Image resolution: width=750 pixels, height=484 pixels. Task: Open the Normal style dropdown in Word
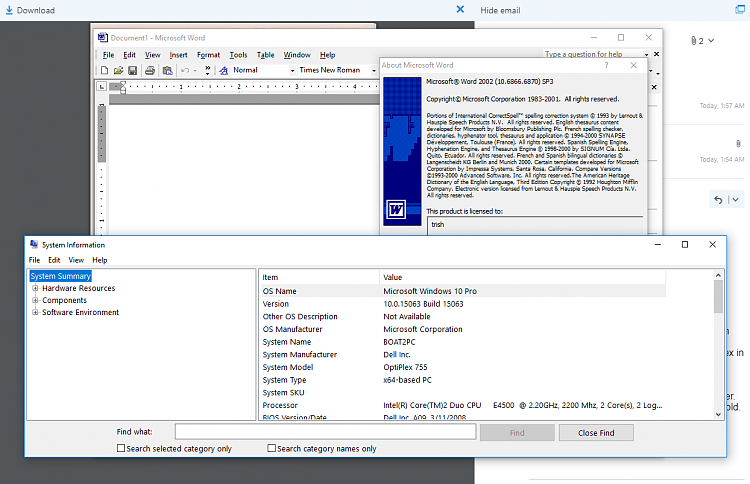[292, 70]
